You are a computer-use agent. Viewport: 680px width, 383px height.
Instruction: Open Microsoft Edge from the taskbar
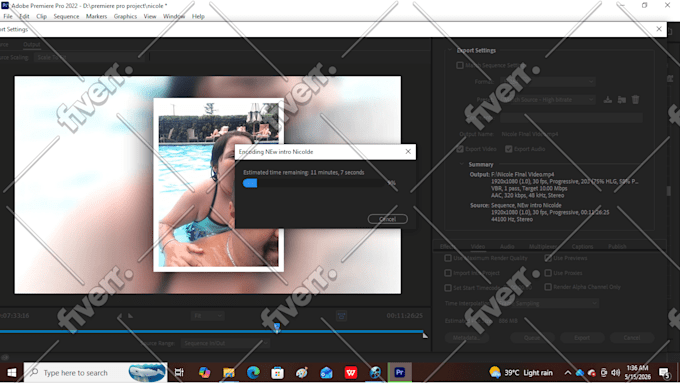pos(253,373)
